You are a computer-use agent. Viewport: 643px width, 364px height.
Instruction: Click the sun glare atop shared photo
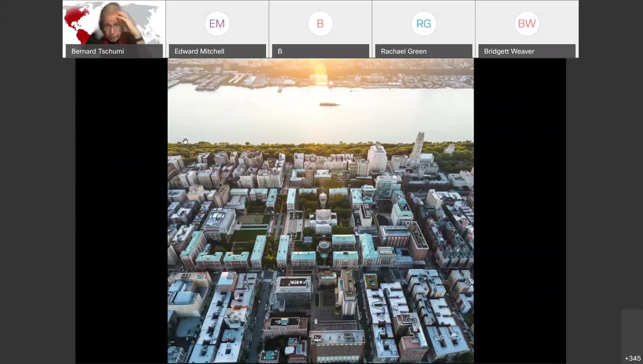(x=318, y=70)
